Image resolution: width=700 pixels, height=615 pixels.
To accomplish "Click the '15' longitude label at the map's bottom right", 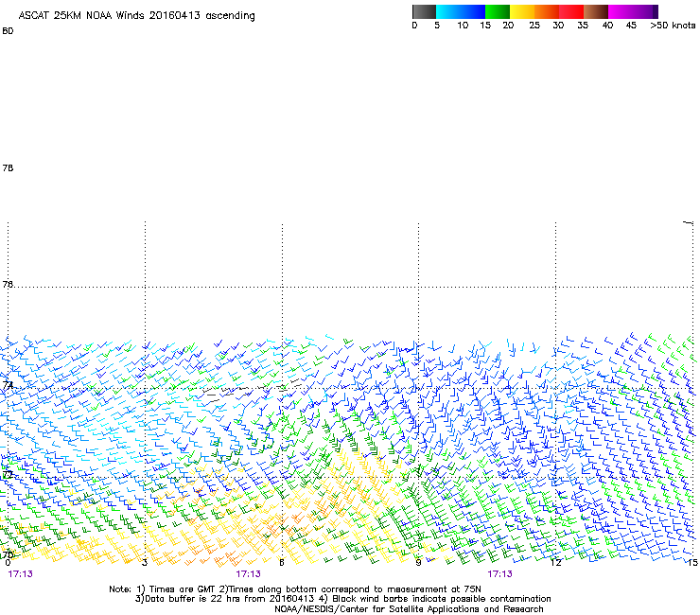I will [x=692, y=563].
